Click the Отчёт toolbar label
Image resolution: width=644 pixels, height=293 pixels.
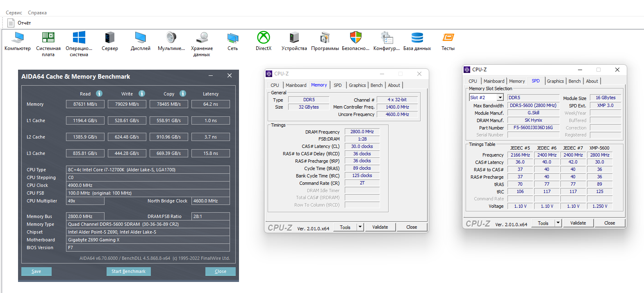24,23
